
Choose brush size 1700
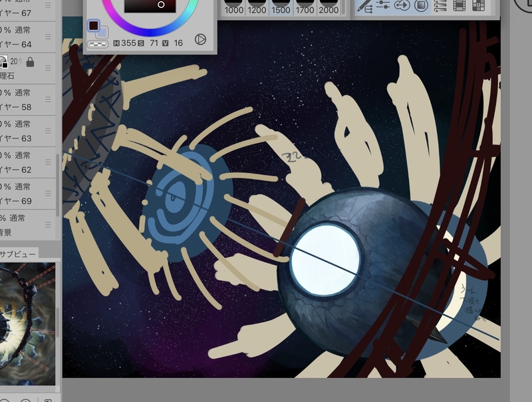(x=305, y=7)
